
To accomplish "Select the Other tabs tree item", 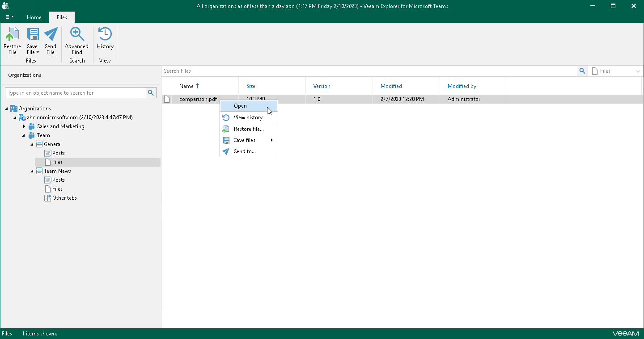I will point(64,198).
